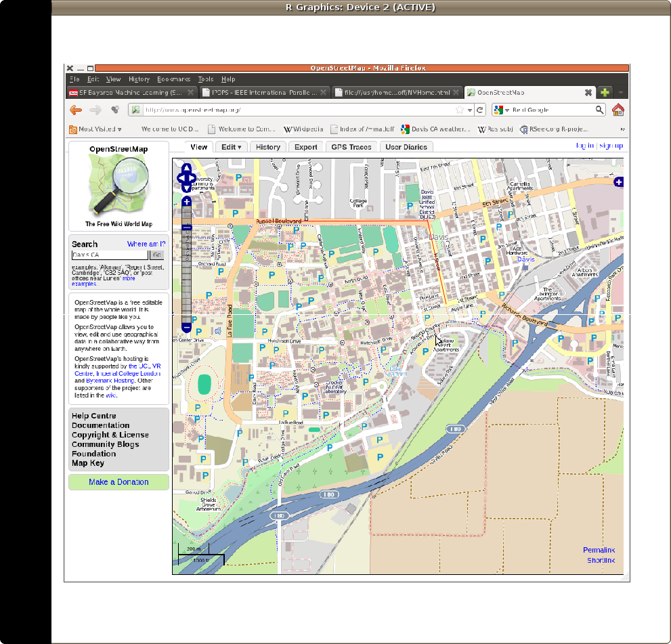Click the map zoom level slider bar
The image size is (671, 644).
pyautogui.click(x=187, y=271)
